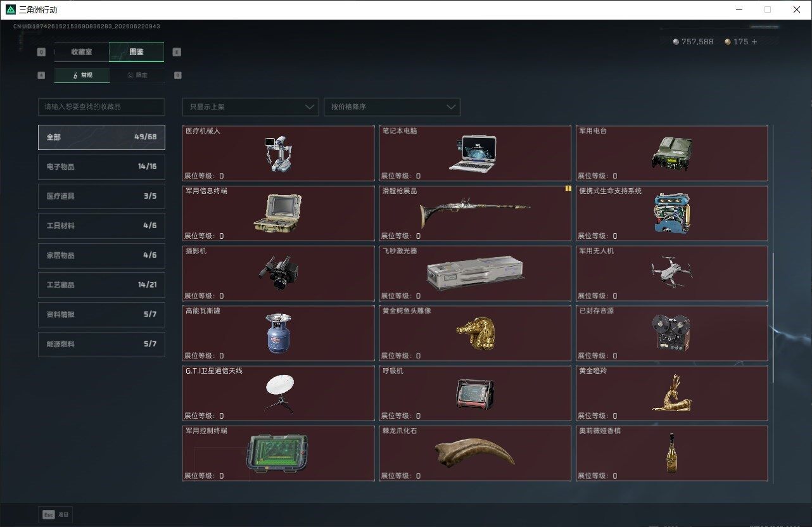Select the 笔记本电脑 laptop item
The width and height of the screenshot is (812, 527).
[x=475, y=153]
